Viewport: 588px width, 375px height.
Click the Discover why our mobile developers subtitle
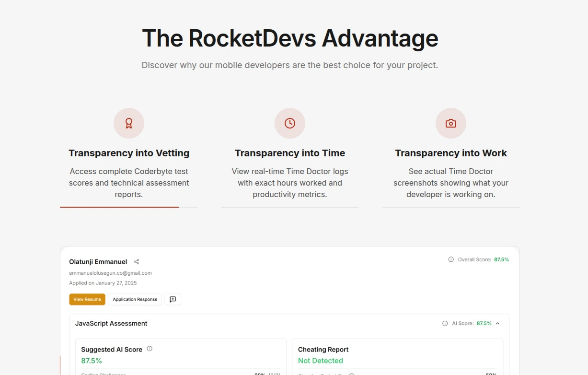click(290, 65)
